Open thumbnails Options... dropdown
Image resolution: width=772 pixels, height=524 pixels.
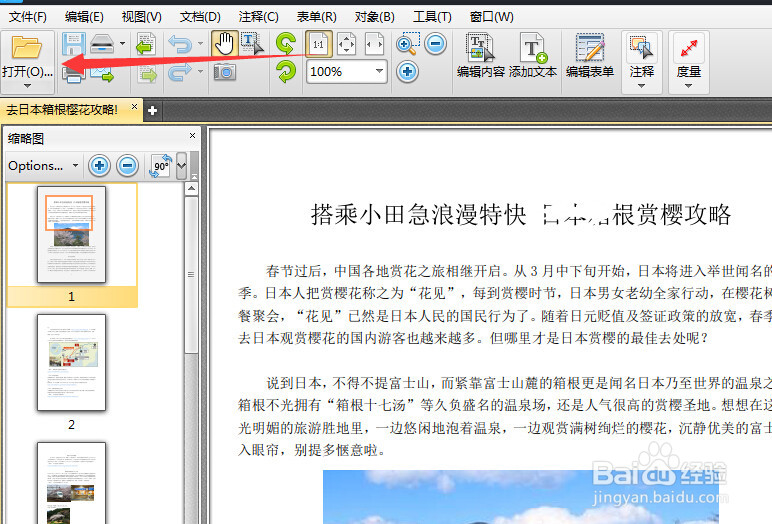43,165
